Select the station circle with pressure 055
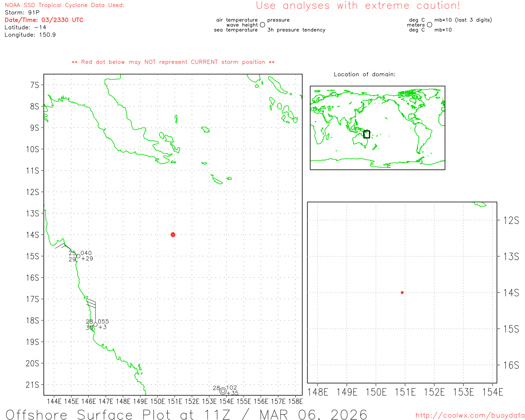This screenshot has height=420, width=525. tap(96, 324)
